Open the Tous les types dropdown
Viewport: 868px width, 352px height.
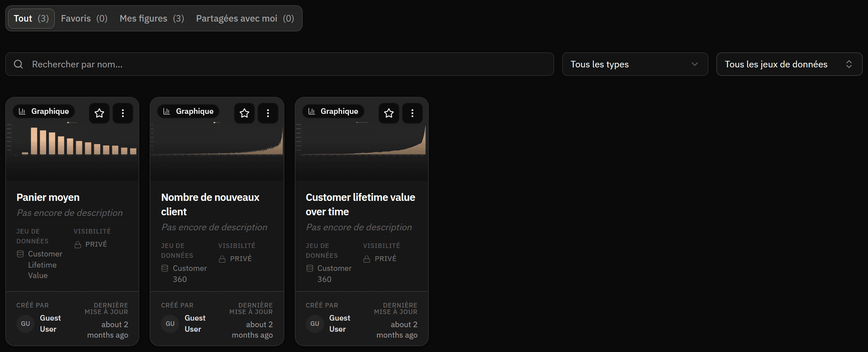point(635,64)
